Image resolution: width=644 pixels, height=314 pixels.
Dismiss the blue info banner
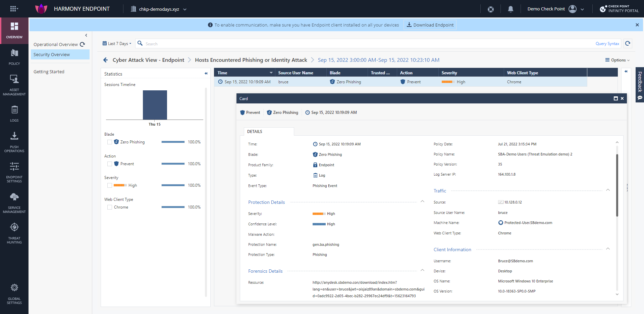click(x=637, y=25)
